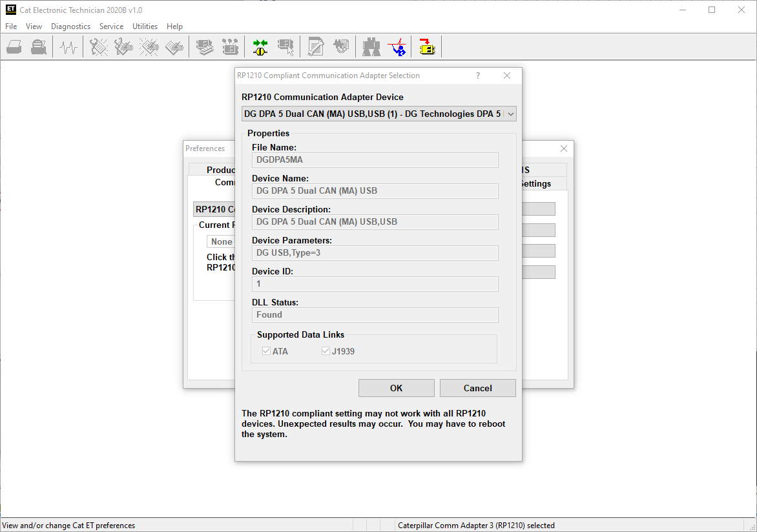Image resolution: width=757 pixels, height=532 pixels.
Task: Click the Supported Data Links group label
Action: coord(300,334)
